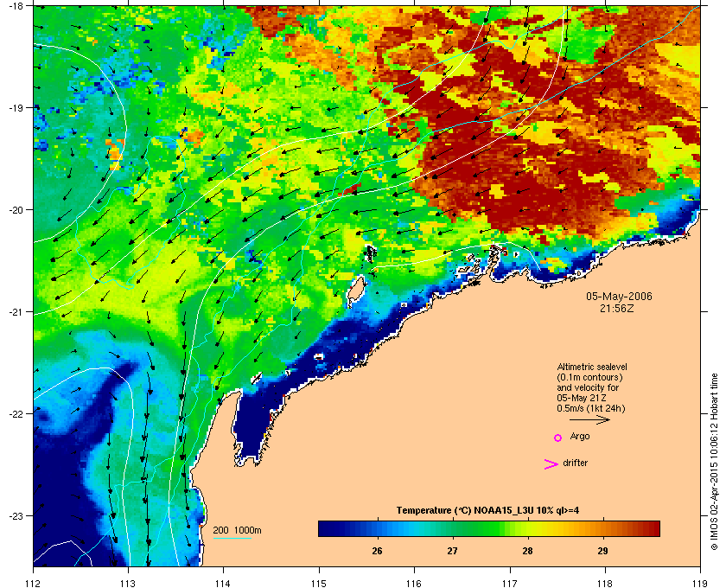
Task: Click the 0.5m/s velocity scale arrow
Action: click(589, 420)
